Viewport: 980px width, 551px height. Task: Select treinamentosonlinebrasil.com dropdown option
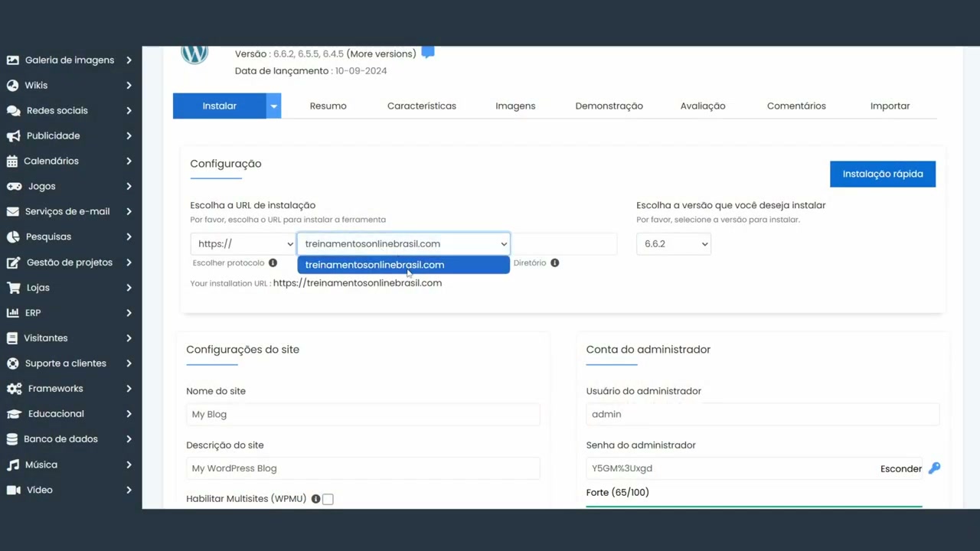point(403,265)
